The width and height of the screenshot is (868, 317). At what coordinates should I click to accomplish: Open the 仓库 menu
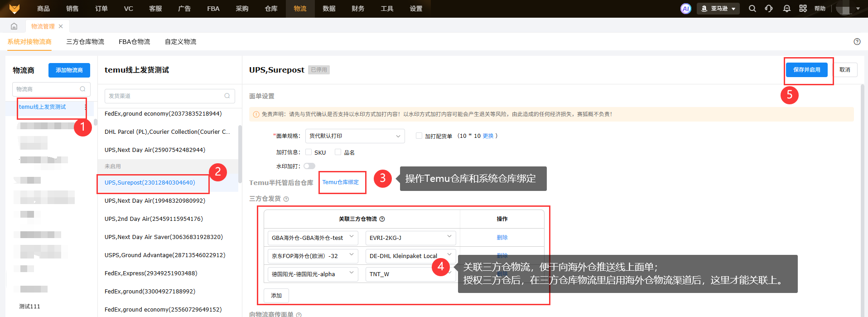271,9
